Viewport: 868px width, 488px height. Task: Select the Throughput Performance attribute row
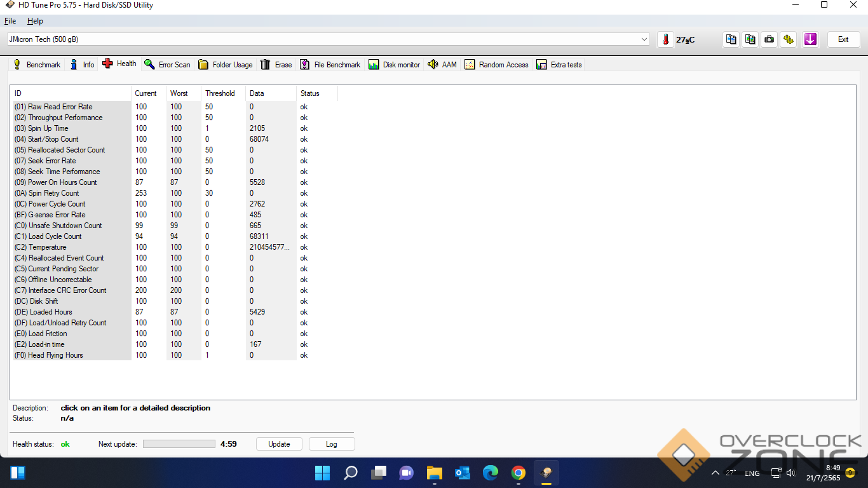point(175,118)
